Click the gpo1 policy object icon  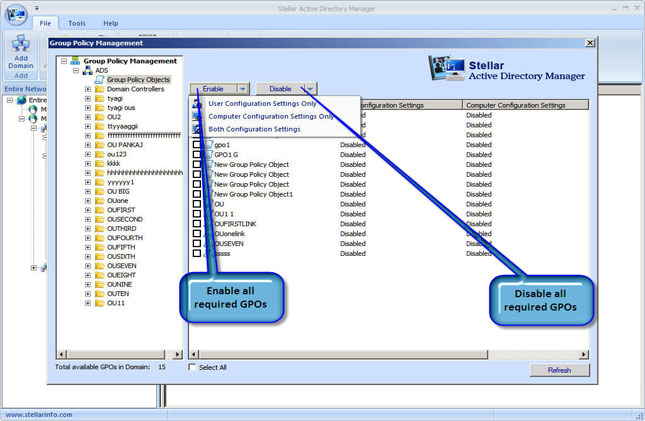pyautogui.click(x=209, y=144)
